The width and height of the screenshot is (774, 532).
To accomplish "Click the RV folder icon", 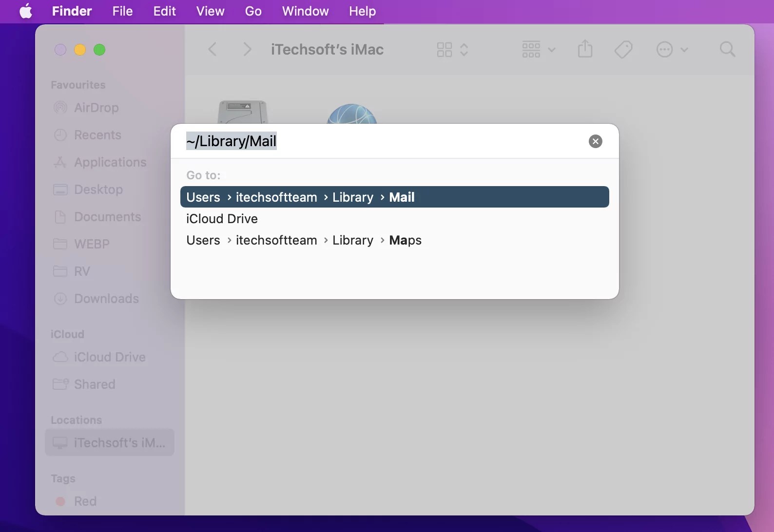I will (x=60, y=271).
